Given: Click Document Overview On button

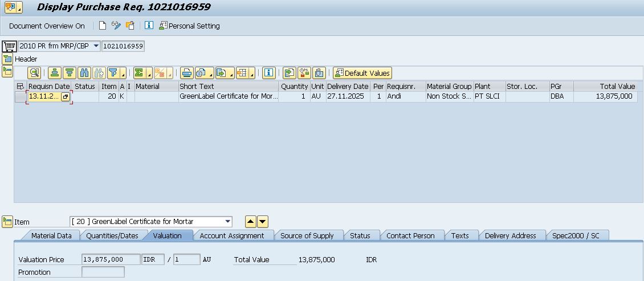Looking at the screenshot, I should tap(47, 26).
